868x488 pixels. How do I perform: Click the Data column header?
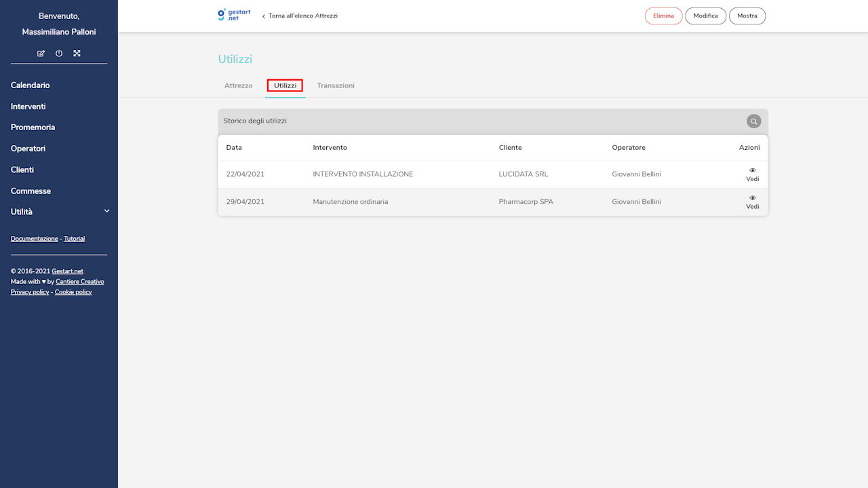coord(234,148)
